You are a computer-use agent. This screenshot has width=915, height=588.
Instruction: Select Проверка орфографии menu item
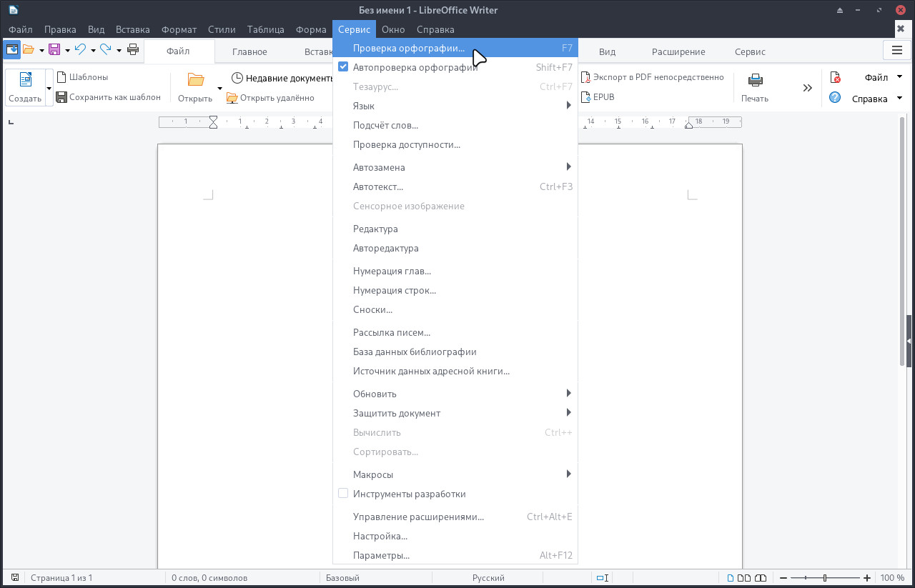coord(455,48)
